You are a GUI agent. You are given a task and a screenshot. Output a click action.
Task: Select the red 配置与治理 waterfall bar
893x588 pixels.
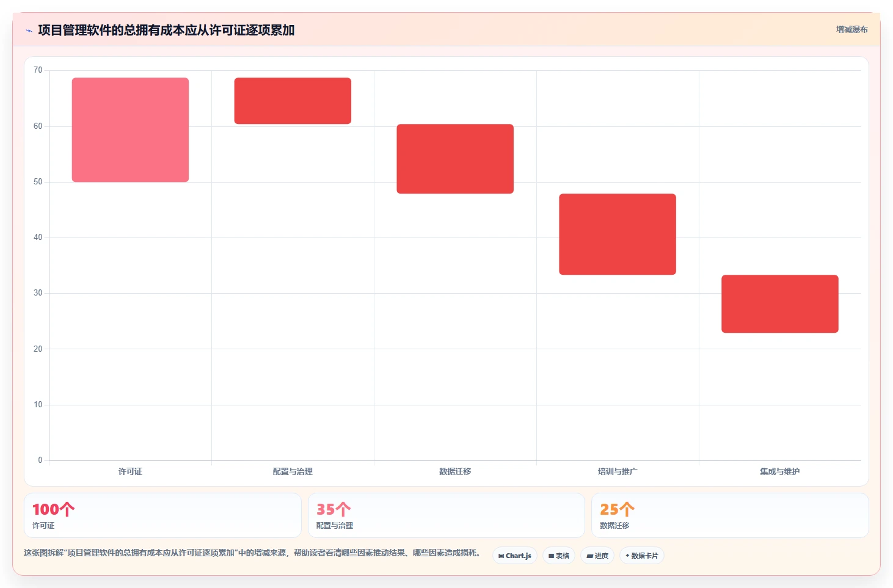point(293,101)
